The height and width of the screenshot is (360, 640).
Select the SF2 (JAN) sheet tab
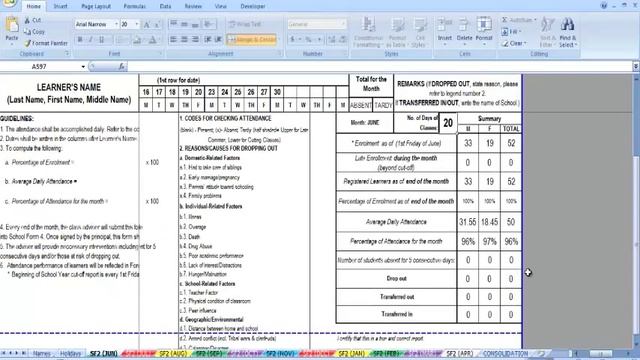point(351,353)
